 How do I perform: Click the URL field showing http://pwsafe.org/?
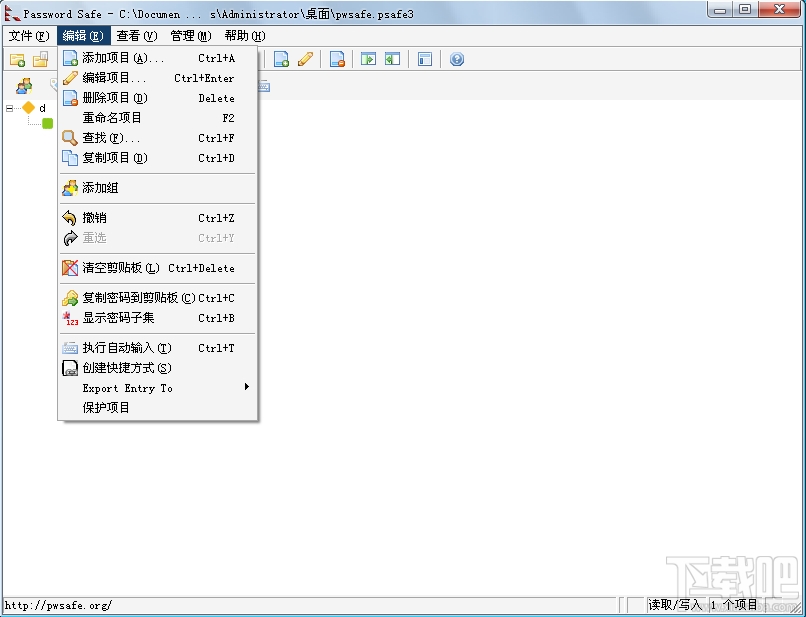click(x=59, y=605)
